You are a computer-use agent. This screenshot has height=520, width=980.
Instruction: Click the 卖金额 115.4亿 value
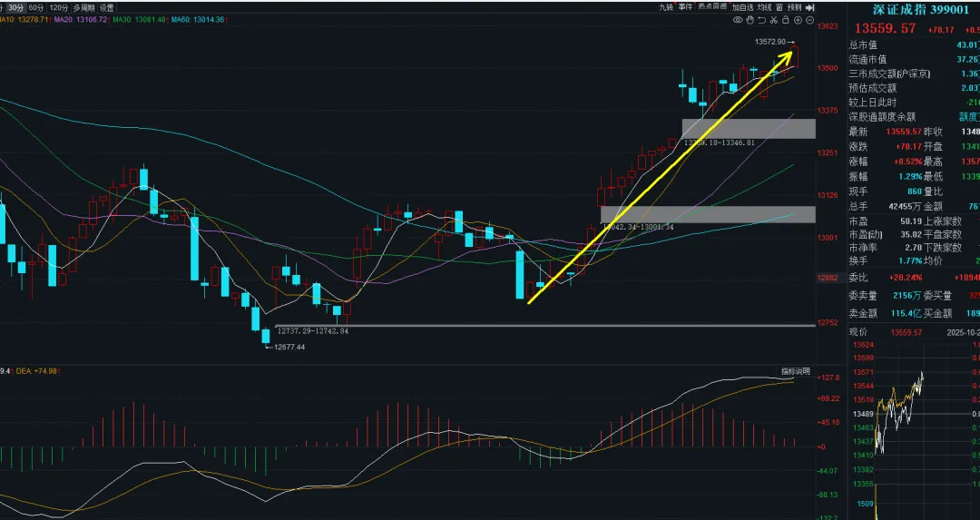(x=906, y=313)
